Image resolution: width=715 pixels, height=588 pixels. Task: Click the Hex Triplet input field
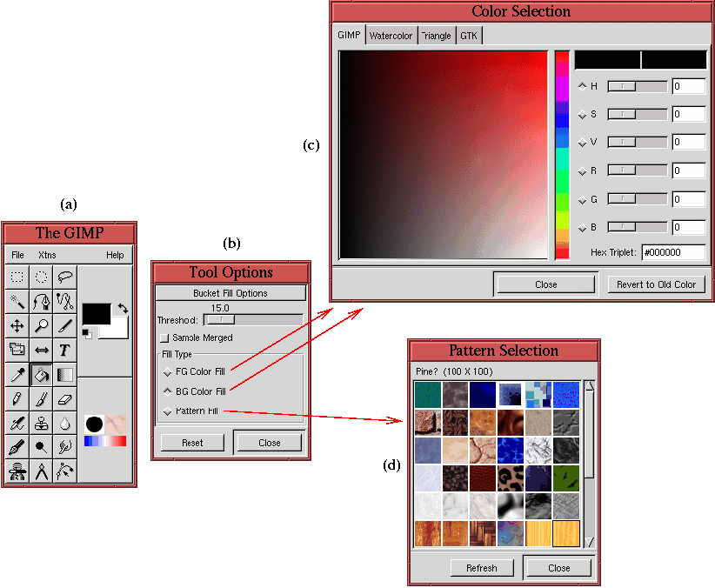[673, 252]
